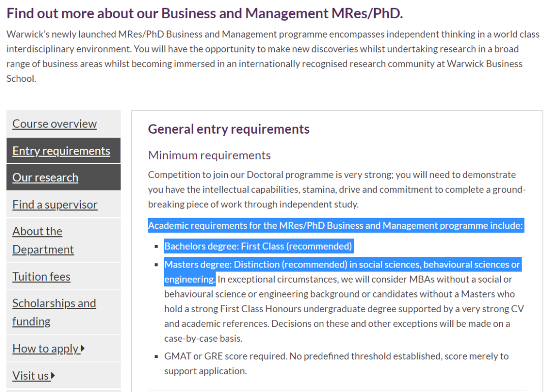The width and height of the screenshot is (549, 392).
Task: Click the highlighted Academic requirements sentence
Action: (x=335, y=225)
